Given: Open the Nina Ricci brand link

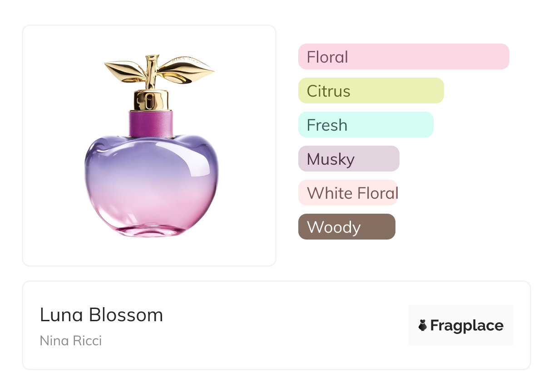Looking at the screenshot, I should tap(71, 340).
